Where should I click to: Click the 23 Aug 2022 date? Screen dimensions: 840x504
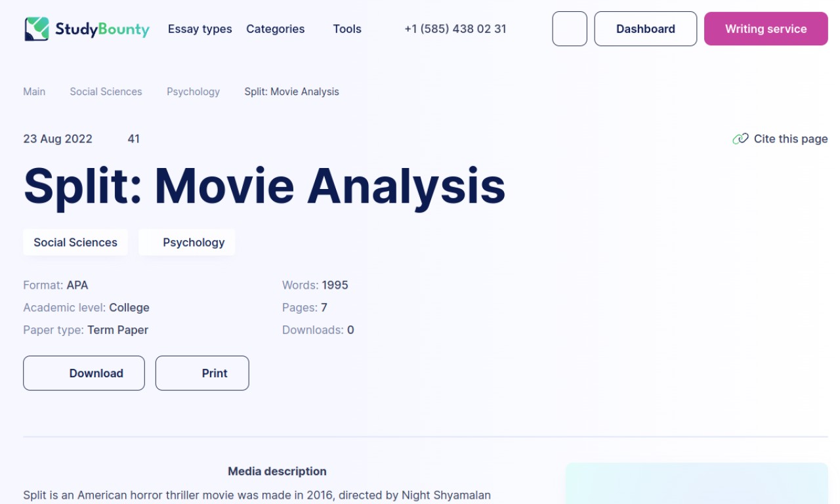tap(58, 139)
